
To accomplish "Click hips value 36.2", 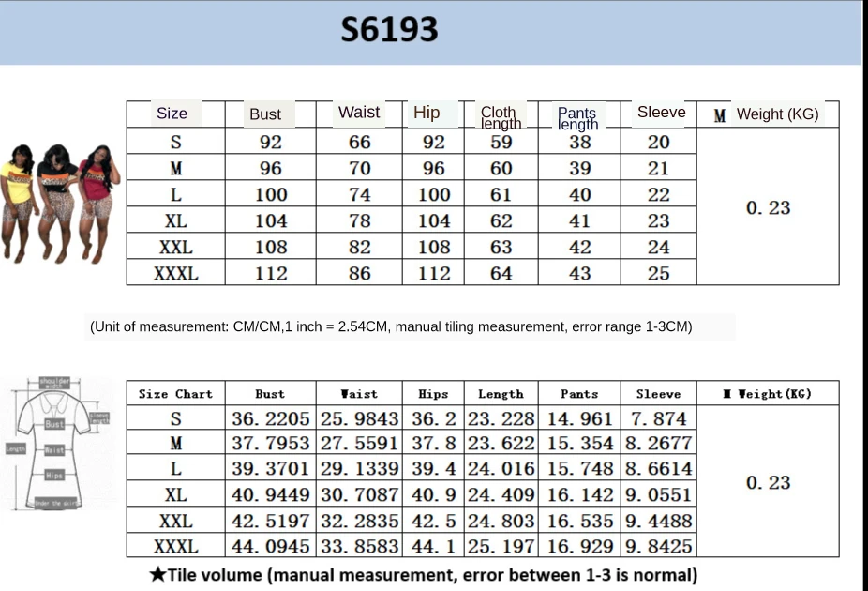I will 433,418.
